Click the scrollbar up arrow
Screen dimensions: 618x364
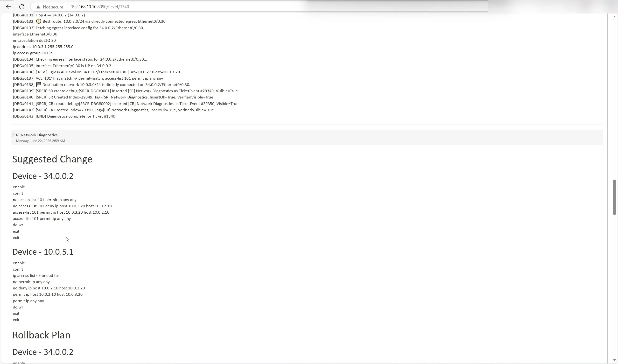614,17
